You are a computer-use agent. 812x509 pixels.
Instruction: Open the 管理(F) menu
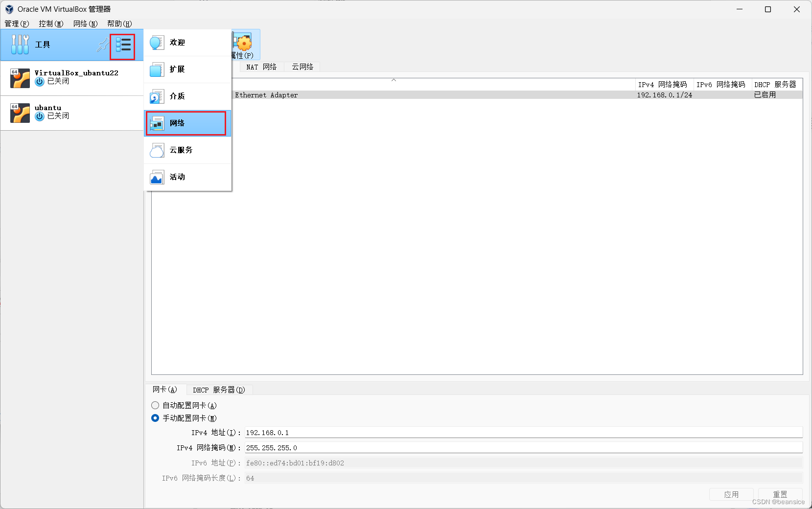(17, 23)
